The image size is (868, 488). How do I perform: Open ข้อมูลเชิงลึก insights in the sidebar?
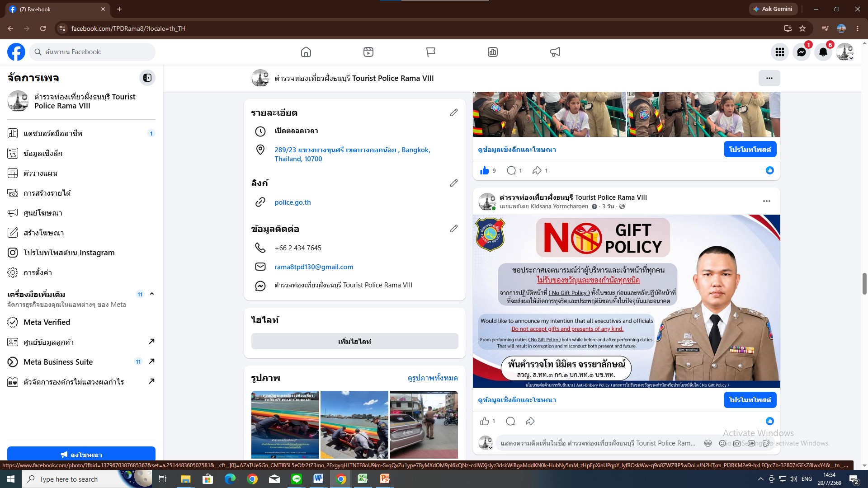click(81, 153)
